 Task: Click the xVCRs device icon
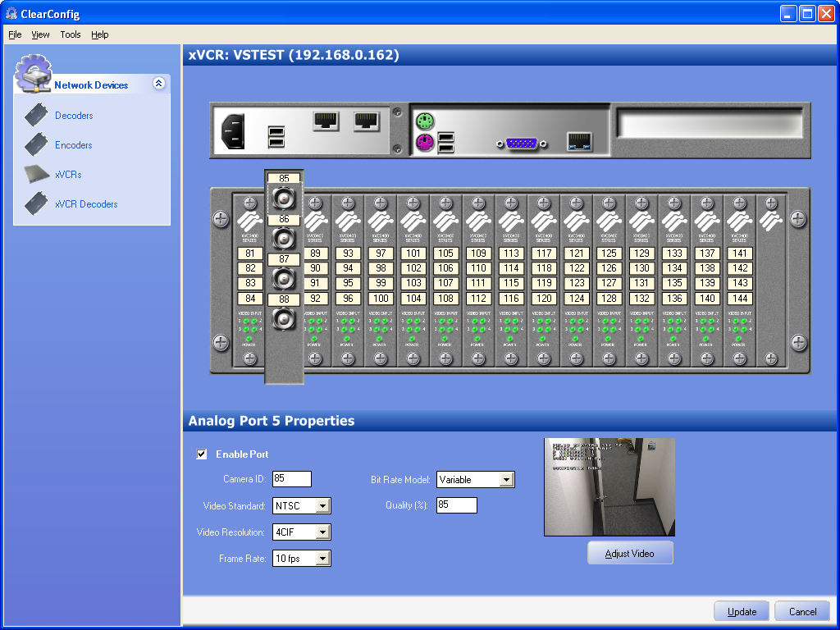pos(36,174)
